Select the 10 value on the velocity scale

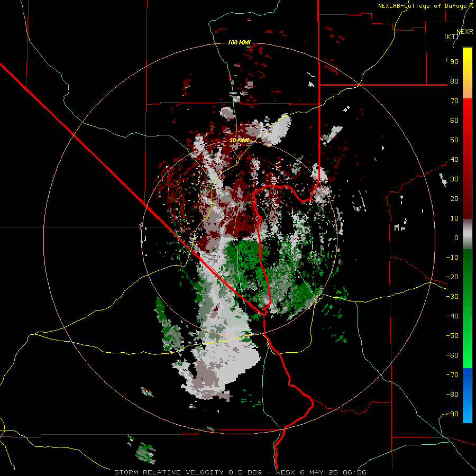(454, 218)
